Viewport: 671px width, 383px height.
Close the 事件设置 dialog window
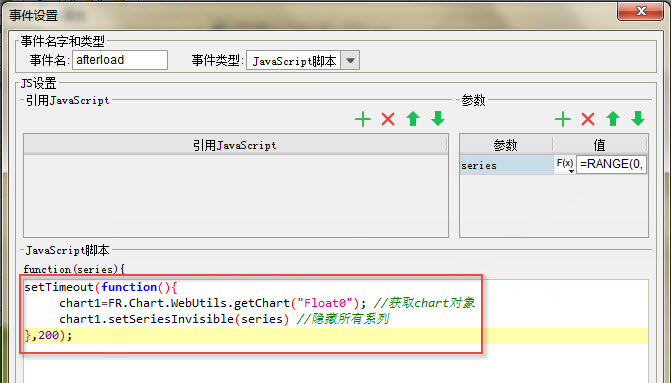640,11
